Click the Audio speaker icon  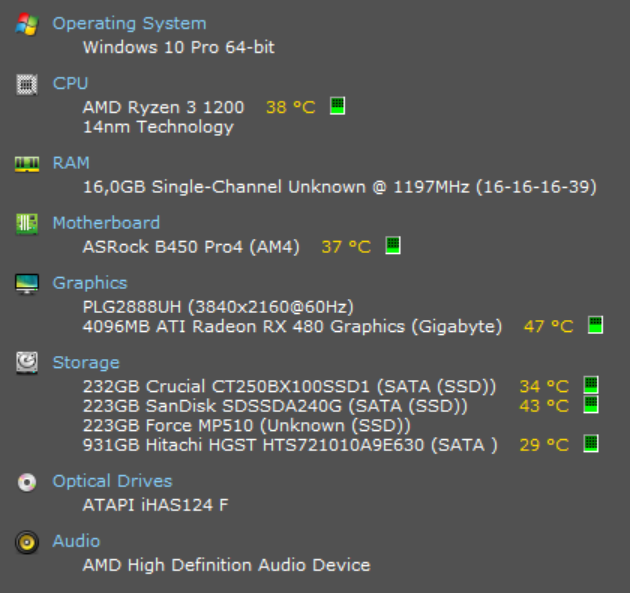click(27, 542)
